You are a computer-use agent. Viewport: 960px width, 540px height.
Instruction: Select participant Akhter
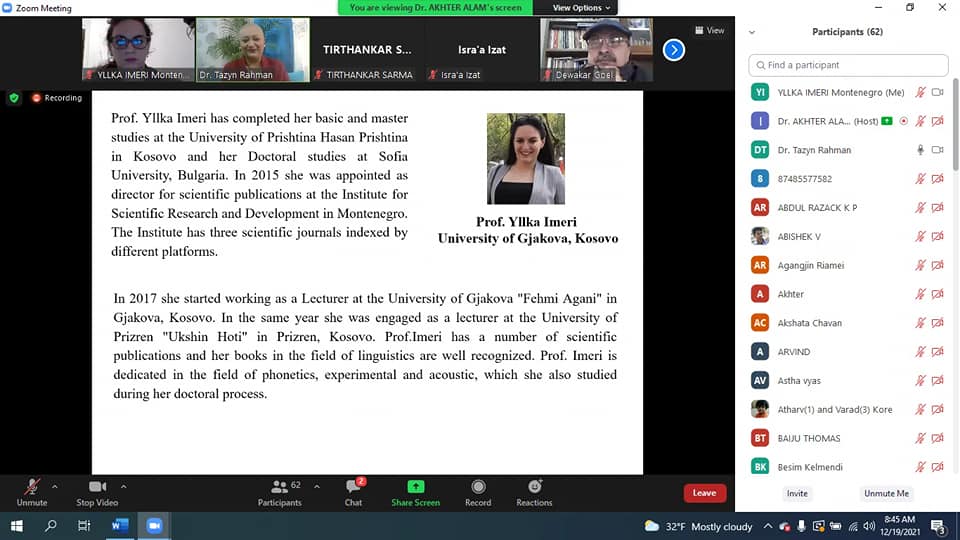(x=848, y=294)
